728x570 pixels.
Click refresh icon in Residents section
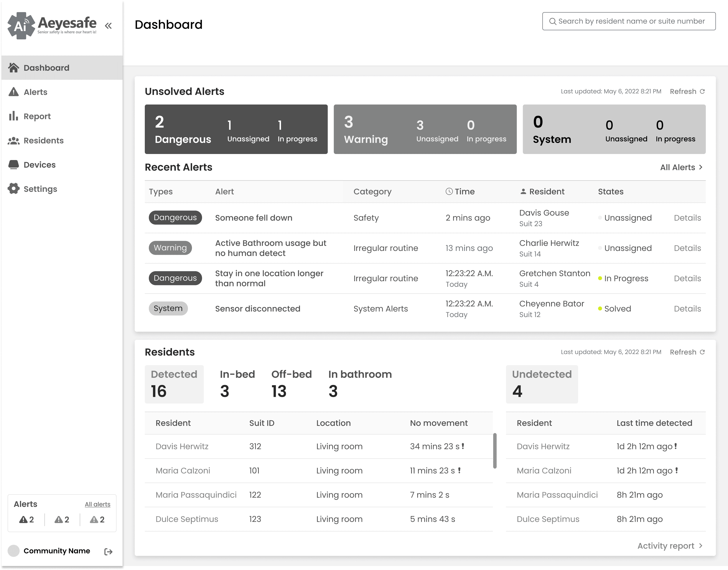pyautogui.click(x=702, y=352)
